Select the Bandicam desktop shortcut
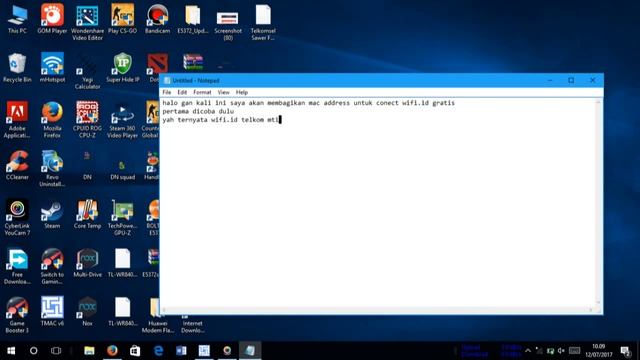Viewport: 640px width, 360px height. point(158,19)
